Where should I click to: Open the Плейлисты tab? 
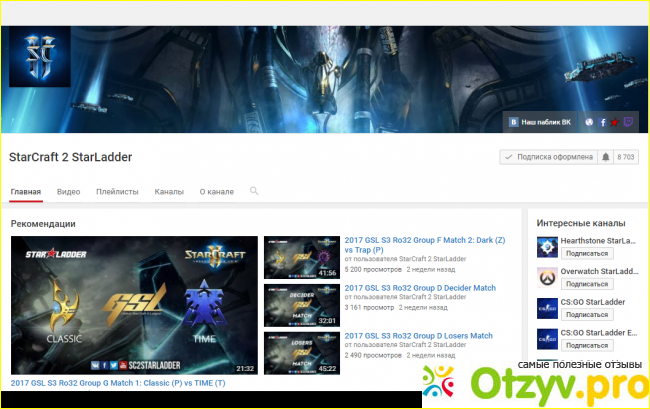coord(117,191)
